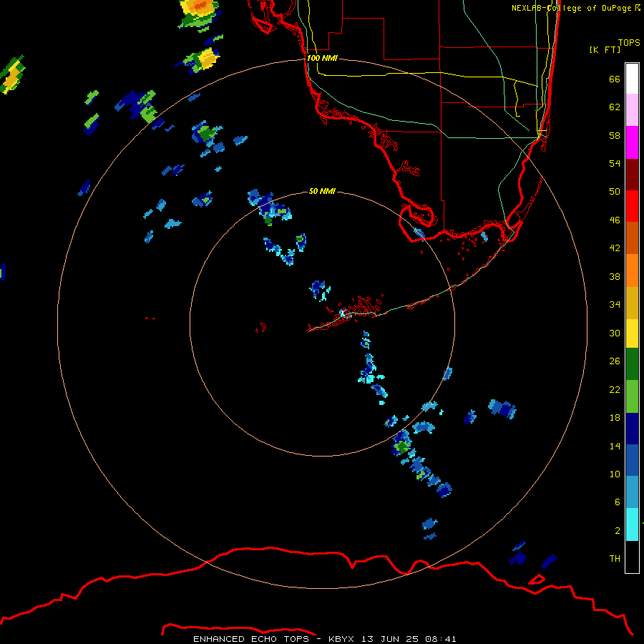Click the "TOPS" legend title
The image size is (644, 644).
tap(629, 42)
